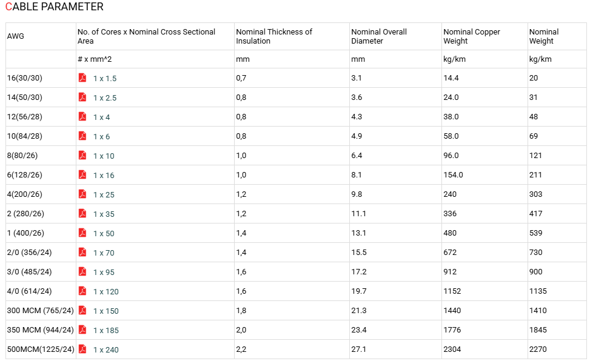Open PDF icon in 6(128/26) row
The image size is (590, 364).
pyautogui.click(x=82, y=174)
